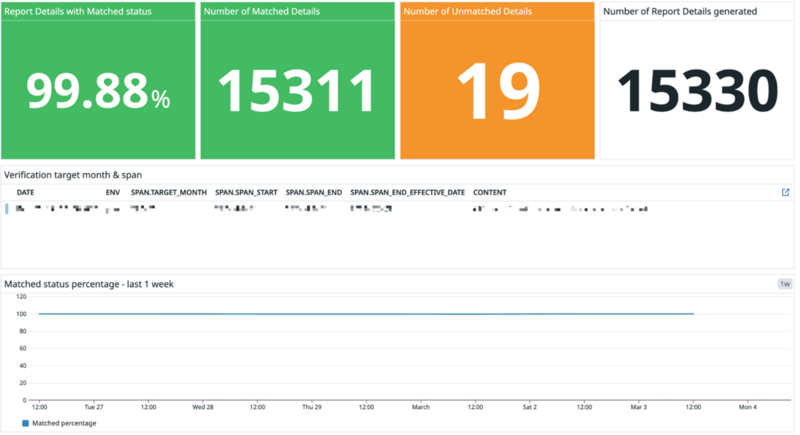Viewport: 800px width, 435px height.
Task: Click the 120 y-axis value
Action: (x=21, y=296)
